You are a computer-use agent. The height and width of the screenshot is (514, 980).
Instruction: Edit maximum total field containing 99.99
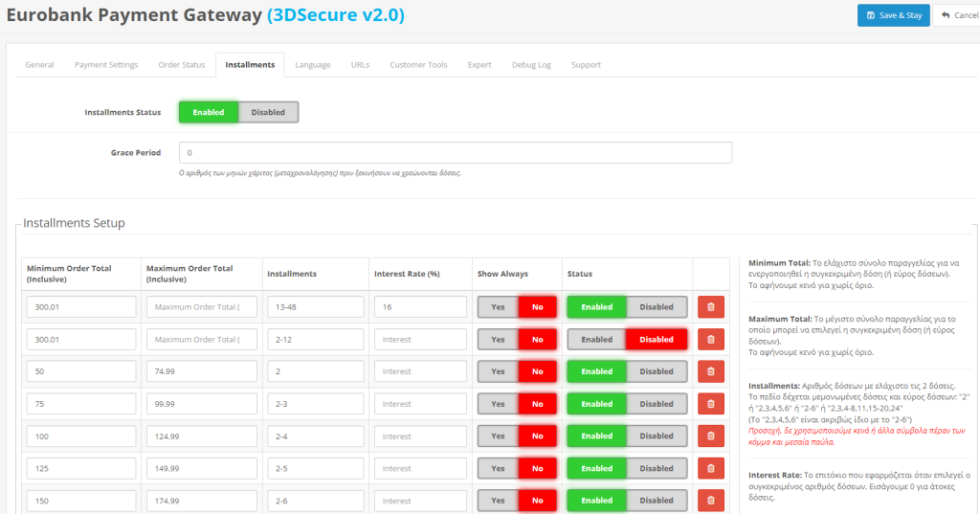pyautogui.click(x=201, y=404)
